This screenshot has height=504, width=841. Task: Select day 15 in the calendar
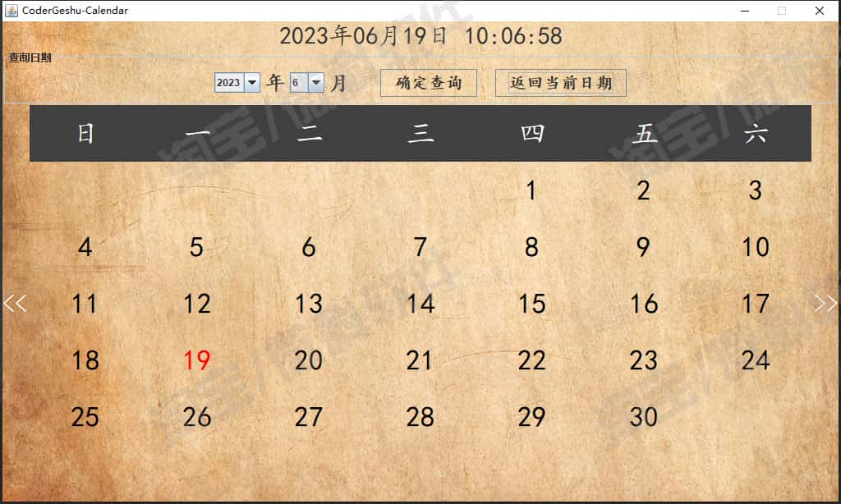click(532, 304)
